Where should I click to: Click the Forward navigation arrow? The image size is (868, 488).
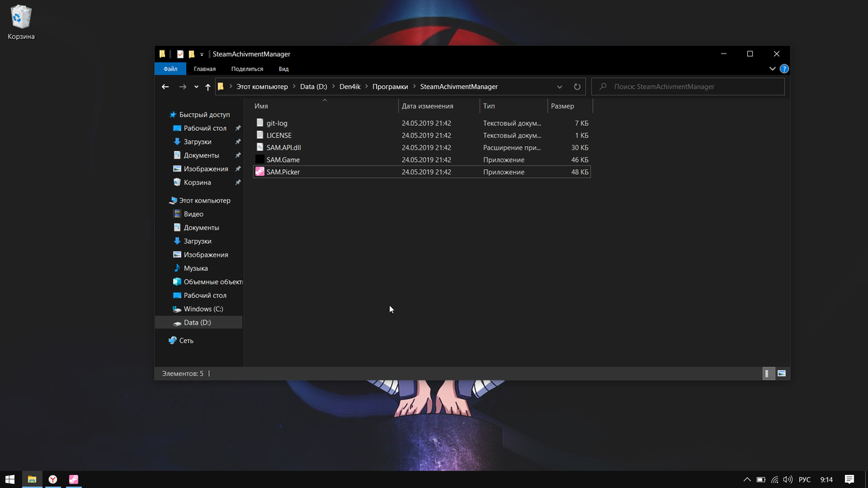click(182, 87)
